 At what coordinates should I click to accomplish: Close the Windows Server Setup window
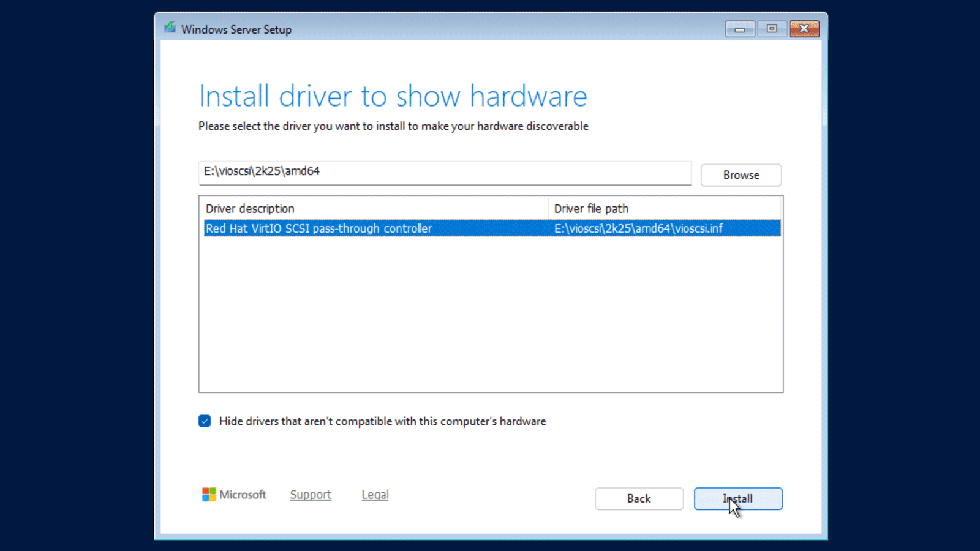point(804,29)
